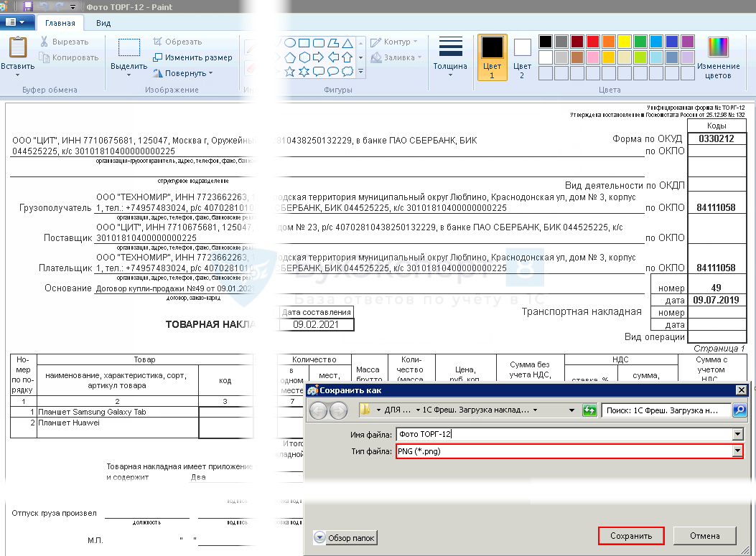
Task: Select the oval shape
Action: (290, 43)
